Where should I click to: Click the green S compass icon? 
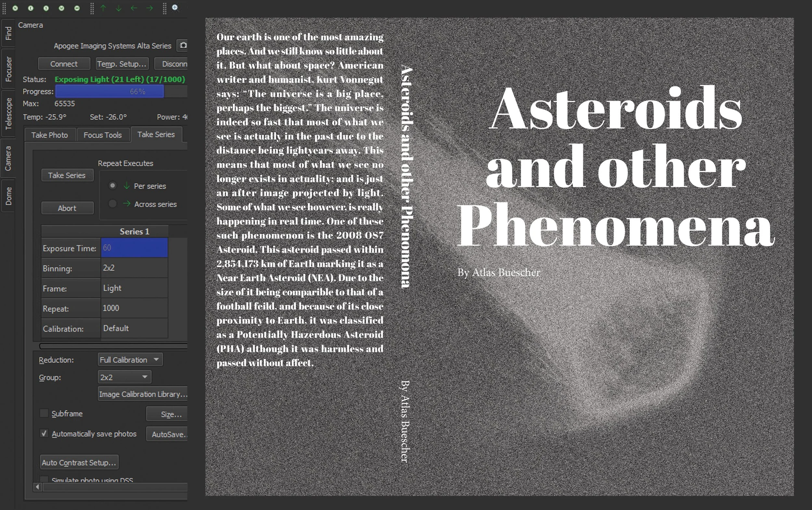[x=46, y=8]
